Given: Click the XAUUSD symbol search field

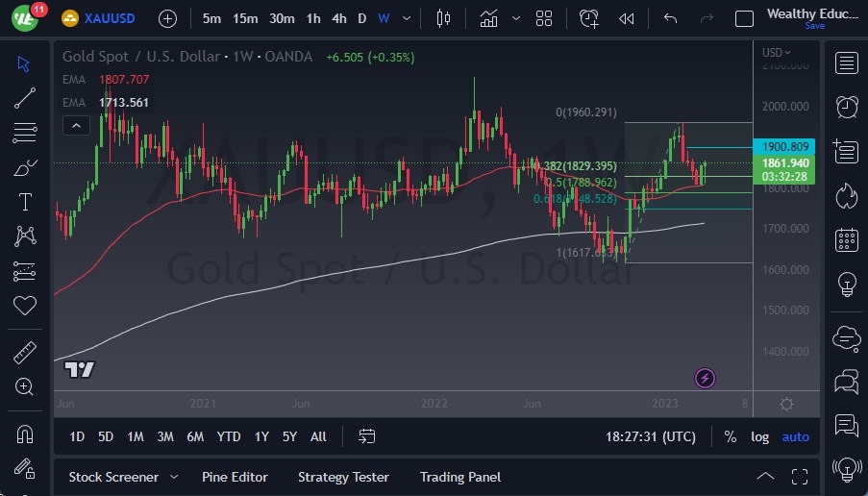Looking at the screenshot, I should 109,18.
